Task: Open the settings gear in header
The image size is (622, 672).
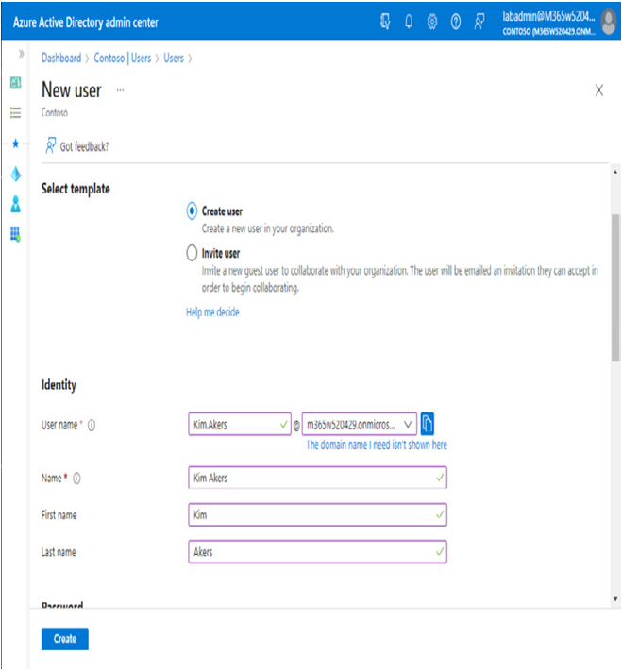Action: pos(432,21)
